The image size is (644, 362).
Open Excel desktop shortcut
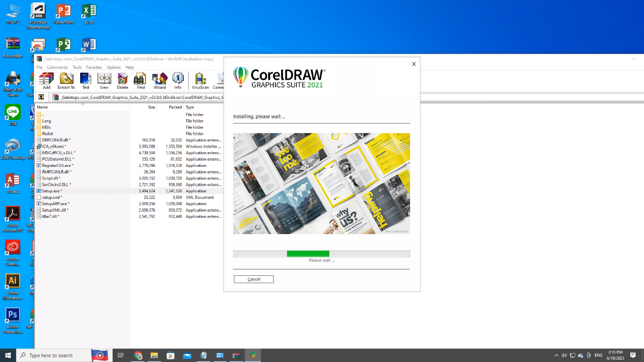point(89,14)
